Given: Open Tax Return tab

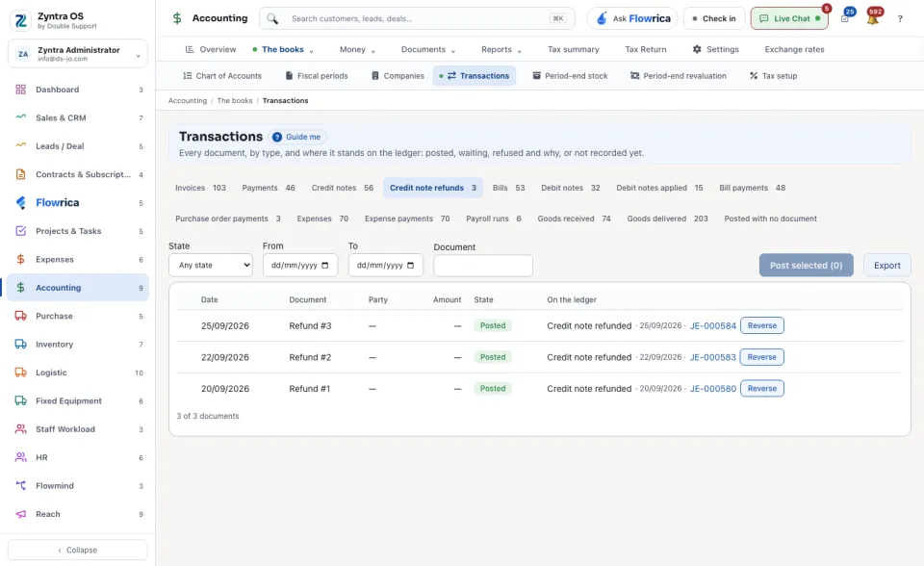Looking at the screenshot, I should tap(646, 49).
